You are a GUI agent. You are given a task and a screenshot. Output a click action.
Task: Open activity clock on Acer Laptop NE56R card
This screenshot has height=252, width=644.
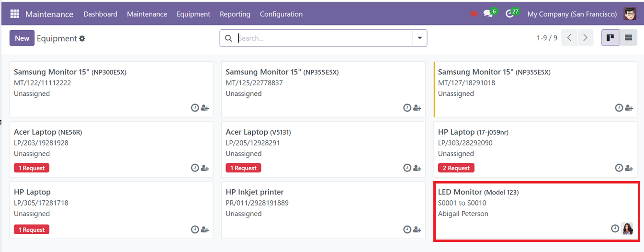coord(195,168)
